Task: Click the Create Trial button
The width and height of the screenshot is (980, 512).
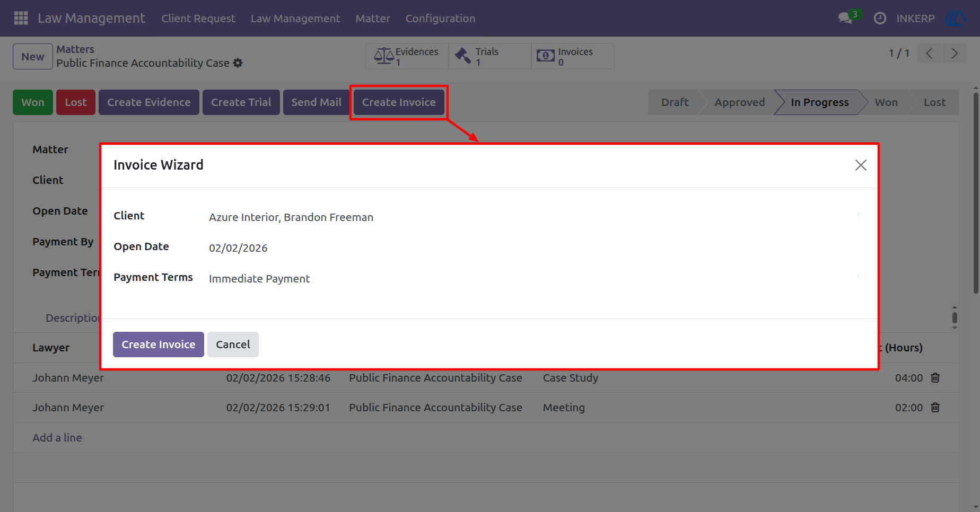Action: (241, 102)
